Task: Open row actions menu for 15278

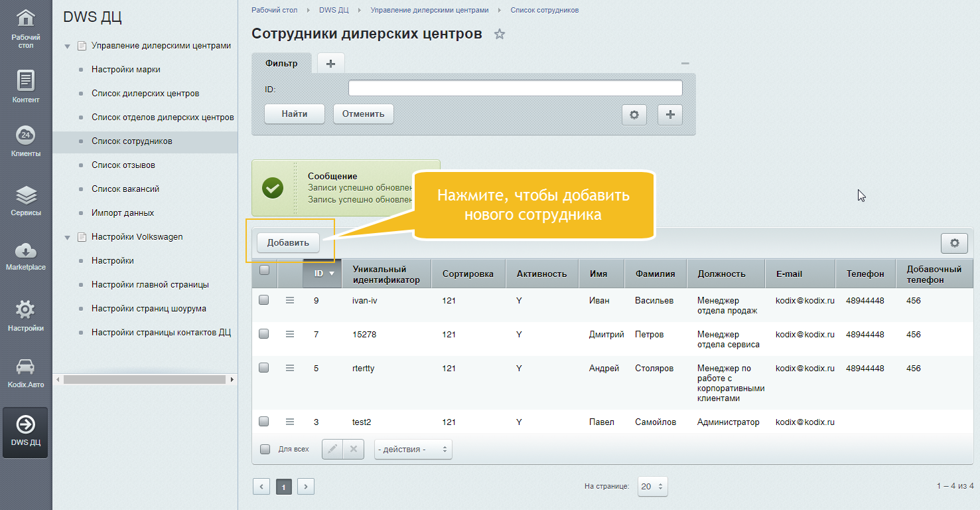Action: tap(289, 334)
